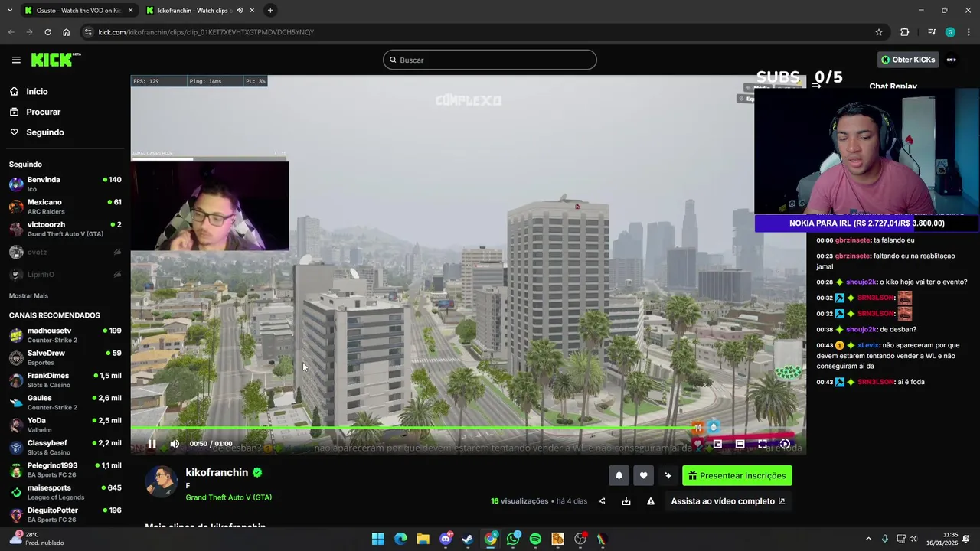
Task: Open tab search dropdown arrow
Action: point(9,10)
